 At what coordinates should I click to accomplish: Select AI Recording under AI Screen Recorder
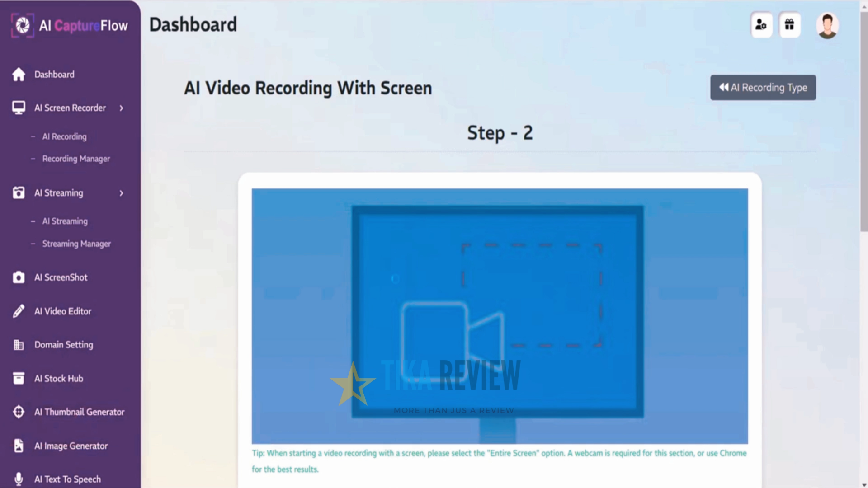pyautogui.click(x=64, y=136)
